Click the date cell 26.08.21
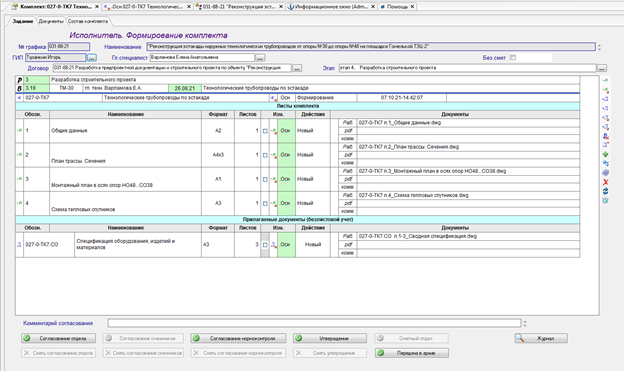624x371 pixels. (x=185, y=88)
